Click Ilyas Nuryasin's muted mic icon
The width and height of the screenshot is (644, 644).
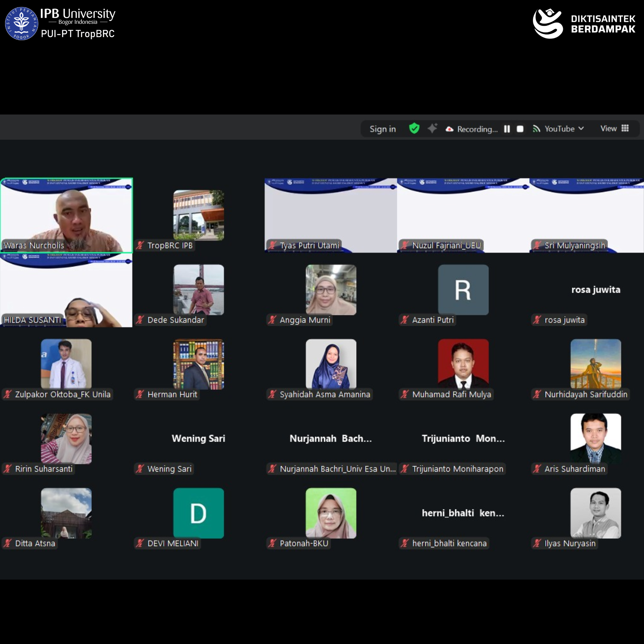pyautogui.click(x=537, y=543)
